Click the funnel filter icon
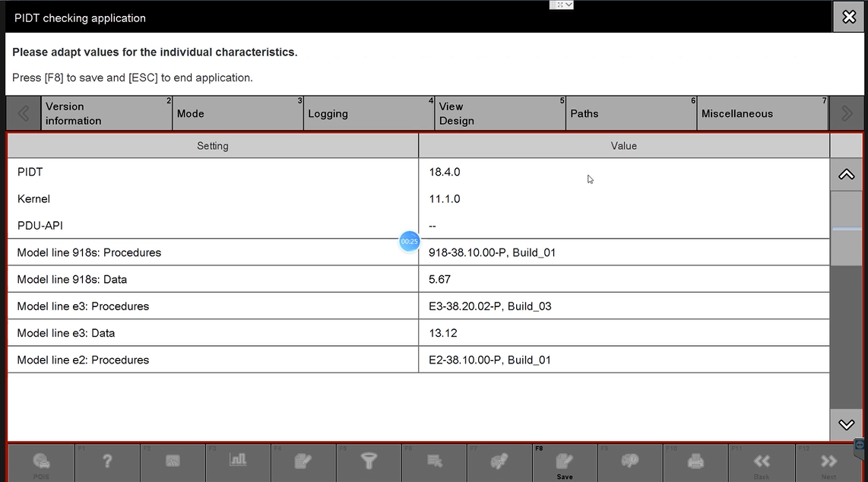The height and width of the screenshot is (482, 868). pos(369,461)
